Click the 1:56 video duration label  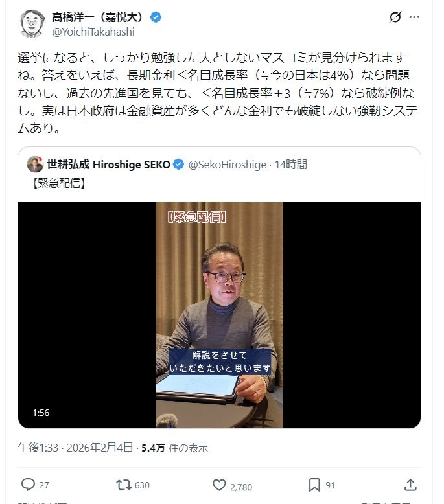pos(41,413)
